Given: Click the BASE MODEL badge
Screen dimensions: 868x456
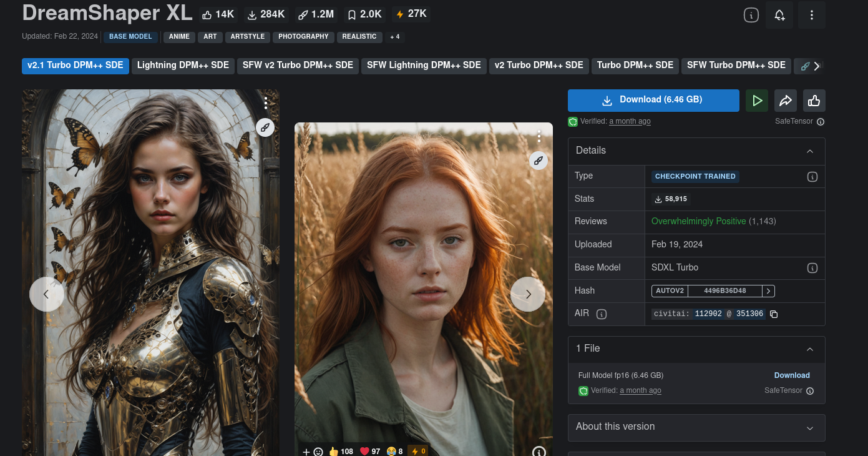Looking at the screenshot, I should (130, 37).
